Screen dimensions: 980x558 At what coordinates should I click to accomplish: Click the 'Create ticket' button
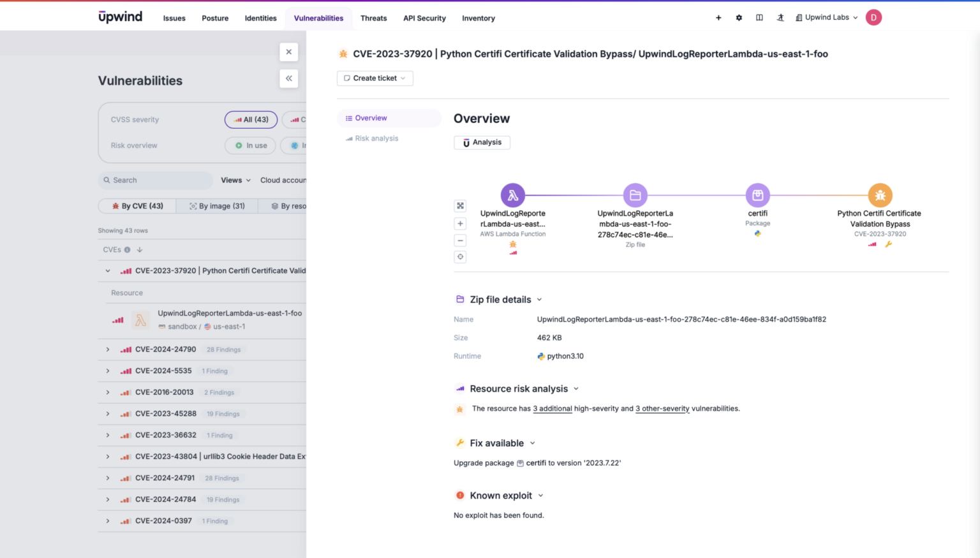(x=375, y=78)
